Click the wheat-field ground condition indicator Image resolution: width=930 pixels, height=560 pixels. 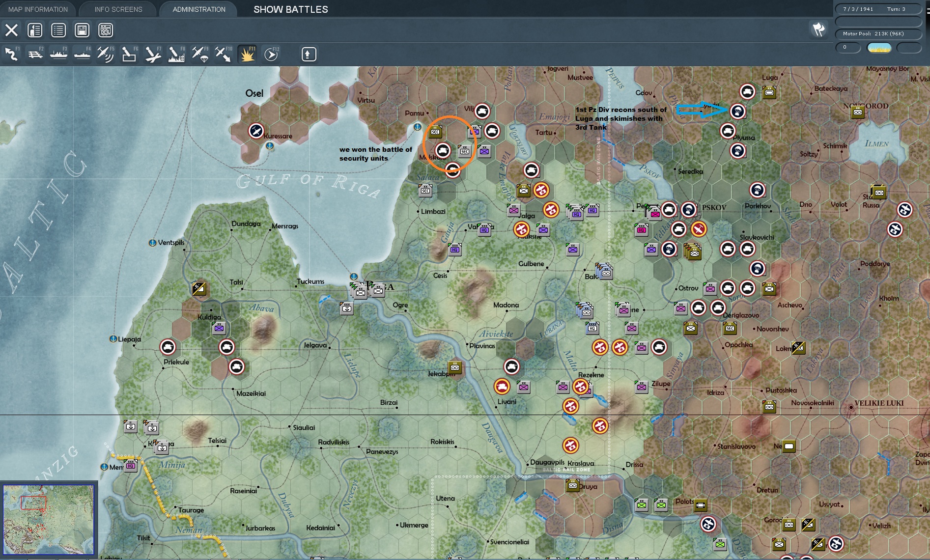coord(879,48)
